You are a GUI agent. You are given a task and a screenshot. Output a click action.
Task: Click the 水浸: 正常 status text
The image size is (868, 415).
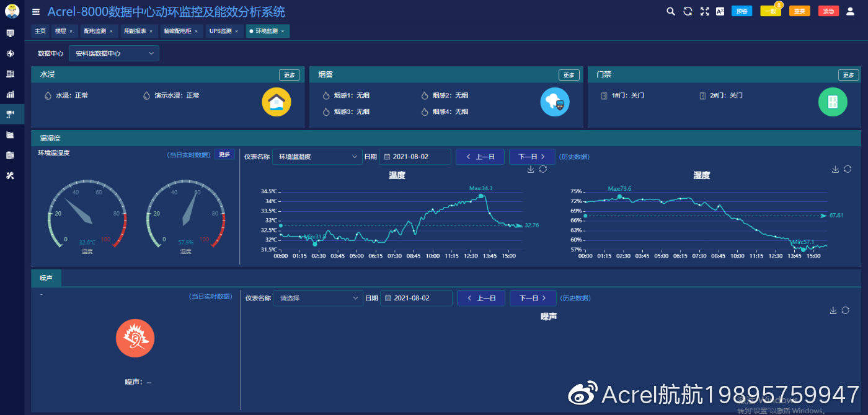72,95
